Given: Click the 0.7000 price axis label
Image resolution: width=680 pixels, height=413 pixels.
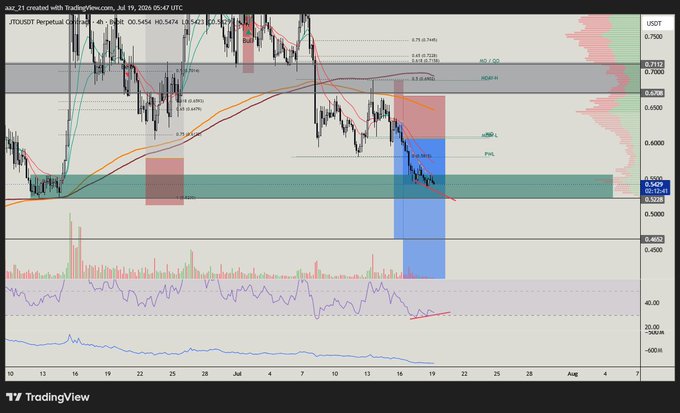Looking at the screenshot, I should pos(653,72).
